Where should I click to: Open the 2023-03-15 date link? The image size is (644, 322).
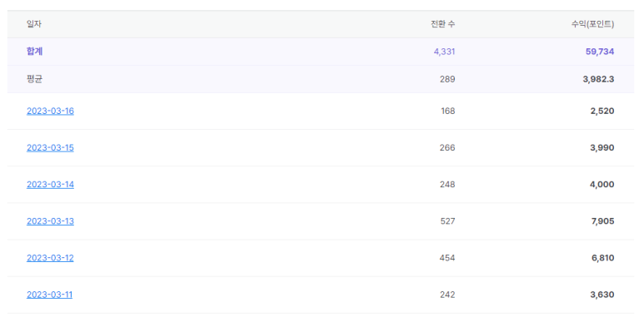point(50,147)
